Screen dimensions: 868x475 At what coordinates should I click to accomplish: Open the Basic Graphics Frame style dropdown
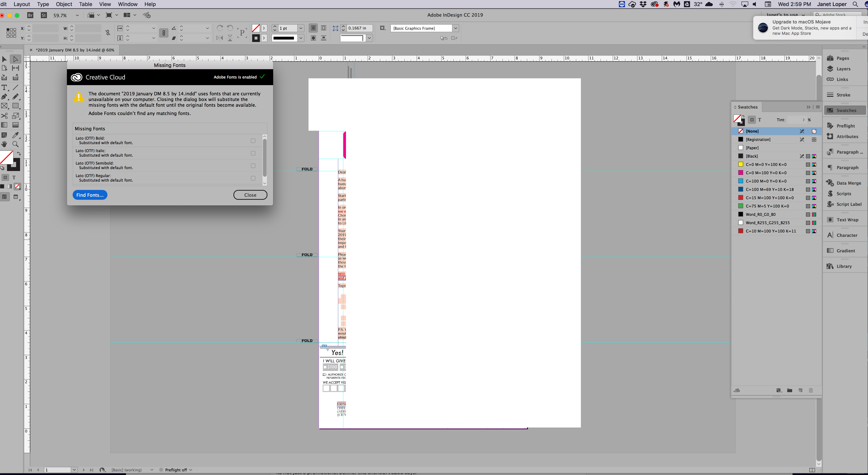tap(455, 28)
